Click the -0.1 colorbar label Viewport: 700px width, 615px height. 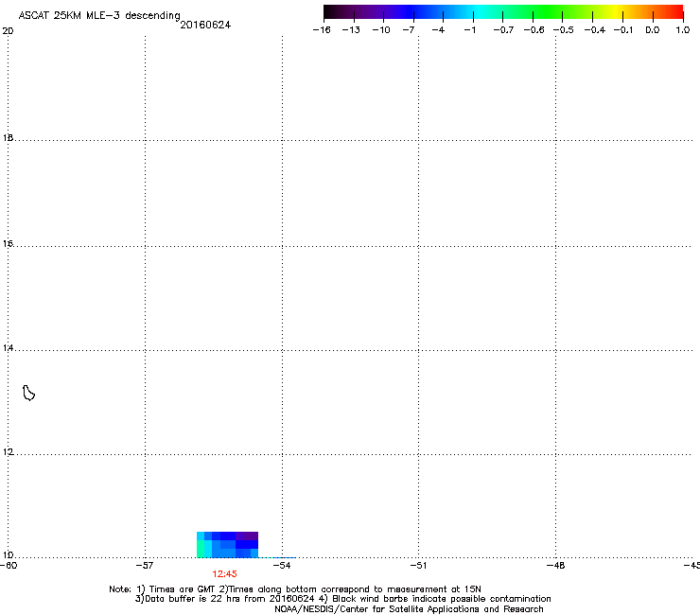[623, 30]
